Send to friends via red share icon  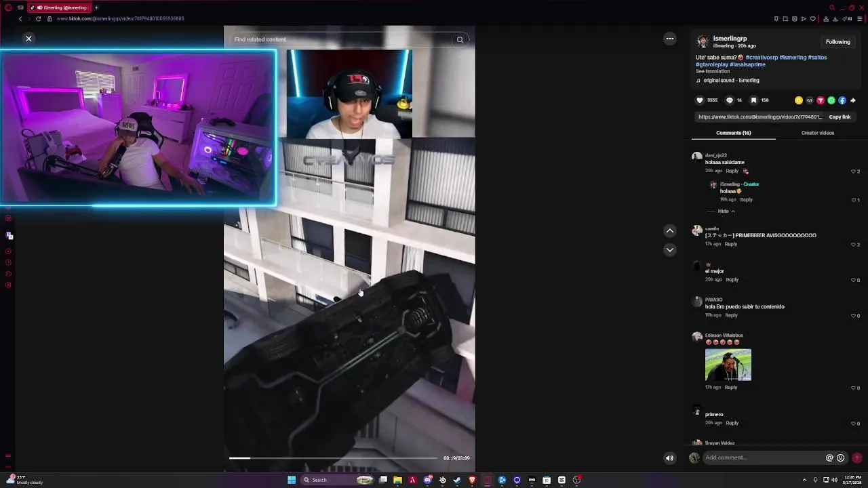pyautogui.click(x=821, y=100)
